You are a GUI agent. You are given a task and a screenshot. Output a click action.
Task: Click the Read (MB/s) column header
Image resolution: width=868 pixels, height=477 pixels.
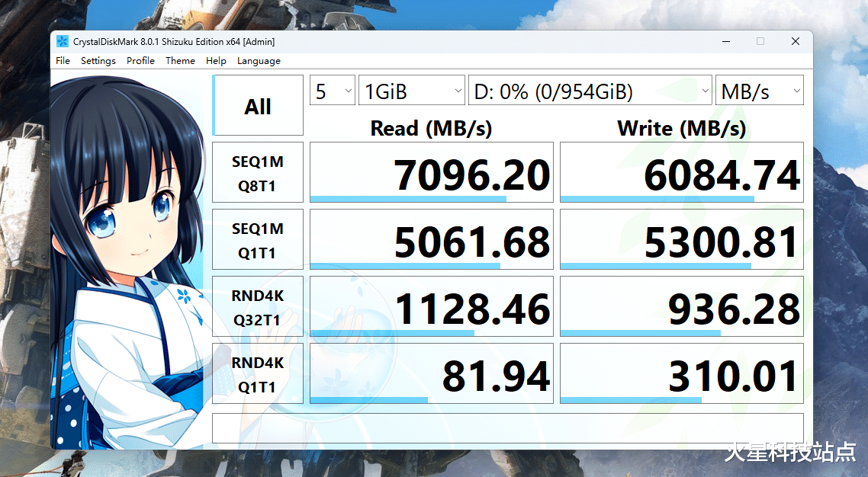point(431,128)
